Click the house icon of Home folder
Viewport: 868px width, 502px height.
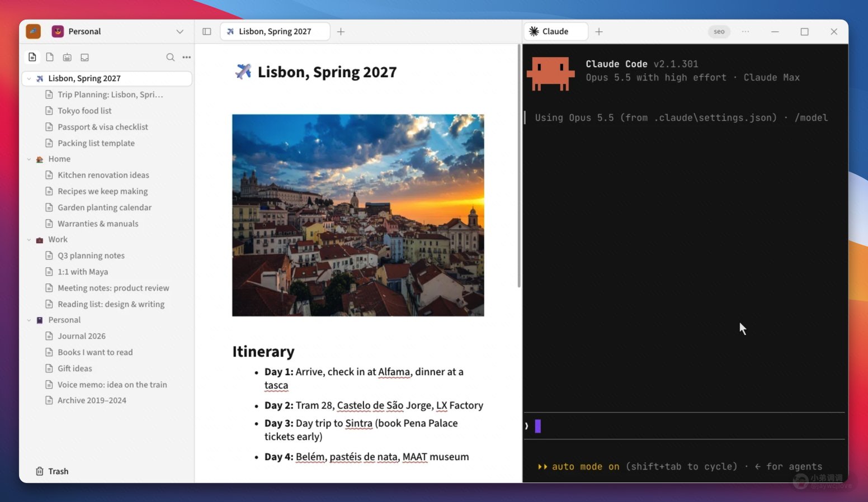[40, 159]
